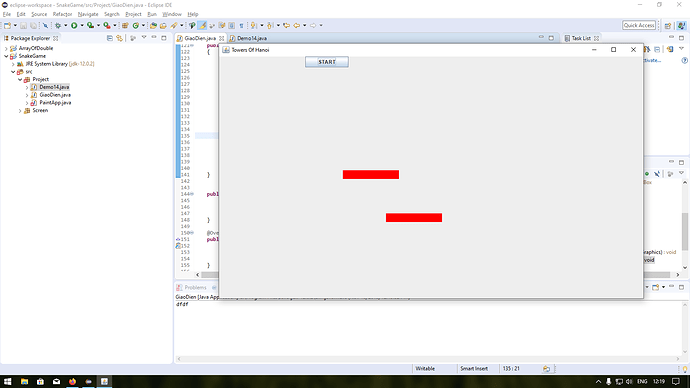Image resolution: width=690 pixels, height=388 pixels.
Task: Click the START button in Towers Of Hanoi
Action: 327,62
